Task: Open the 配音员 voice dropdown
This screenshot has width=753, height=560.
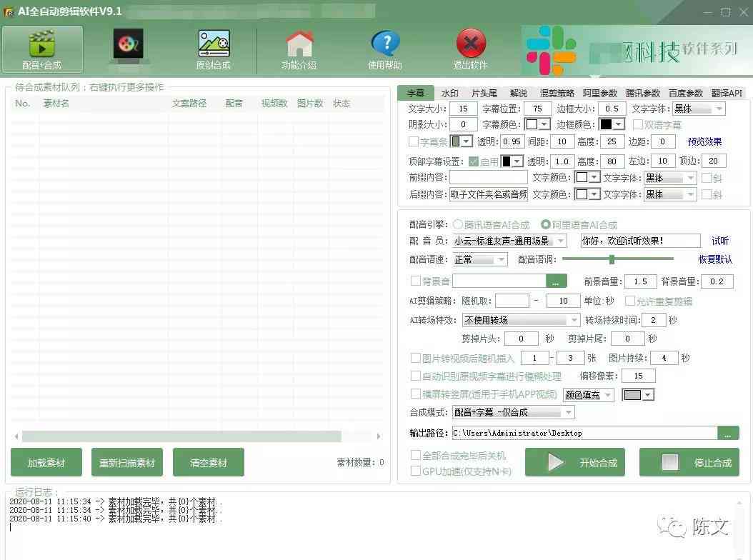Action: coord(509,241)
